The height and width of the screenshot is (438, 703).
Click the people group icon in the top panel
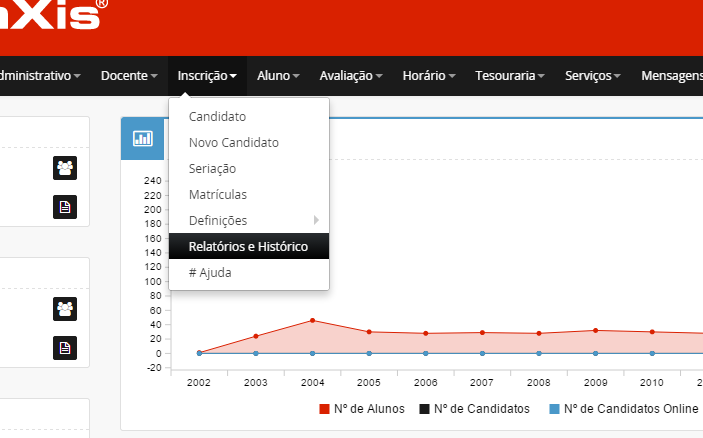[x=65, y=168]
